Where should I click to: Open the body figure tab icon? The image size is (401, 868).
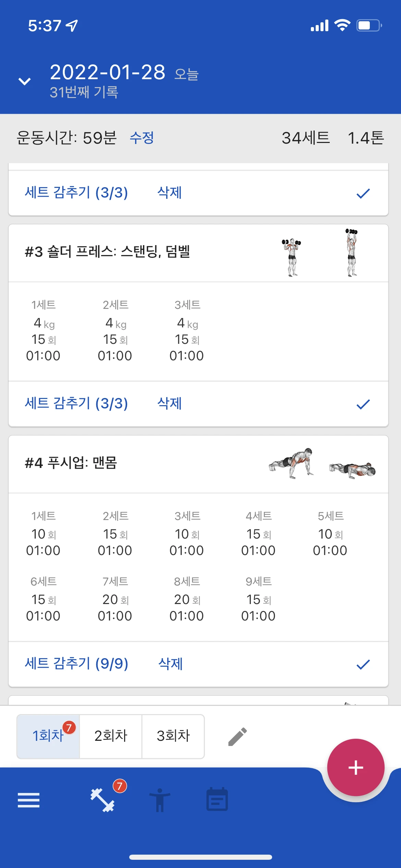click(x=160, y=800)
